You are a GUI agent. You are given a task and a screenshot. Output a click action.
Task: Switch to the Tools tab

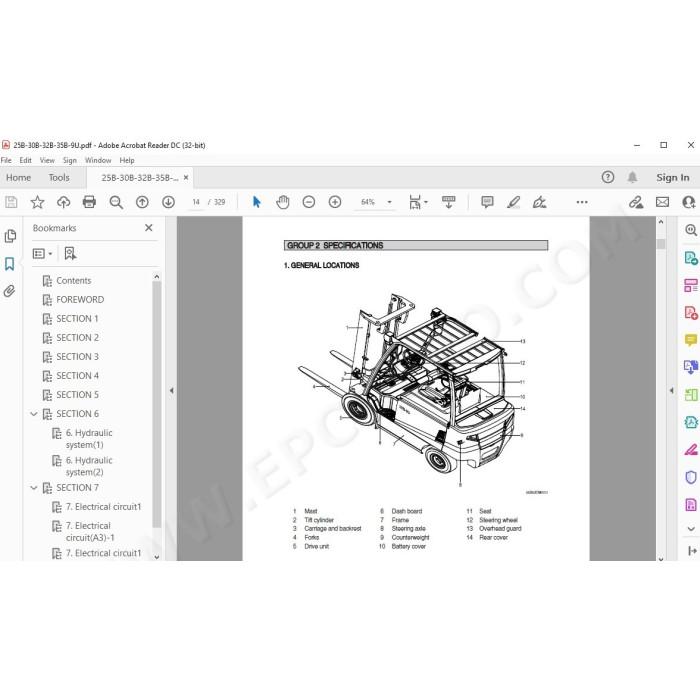(x=59, y=178)
